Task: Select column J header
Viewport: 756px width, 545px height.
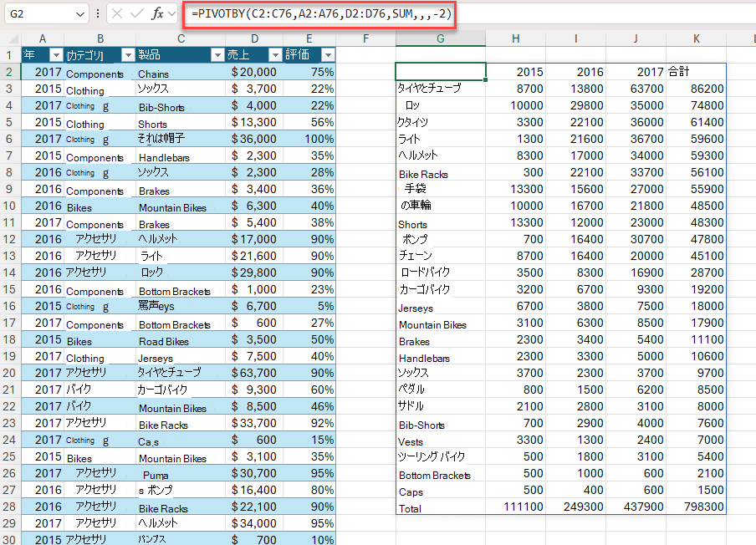Action: (636, 38)
